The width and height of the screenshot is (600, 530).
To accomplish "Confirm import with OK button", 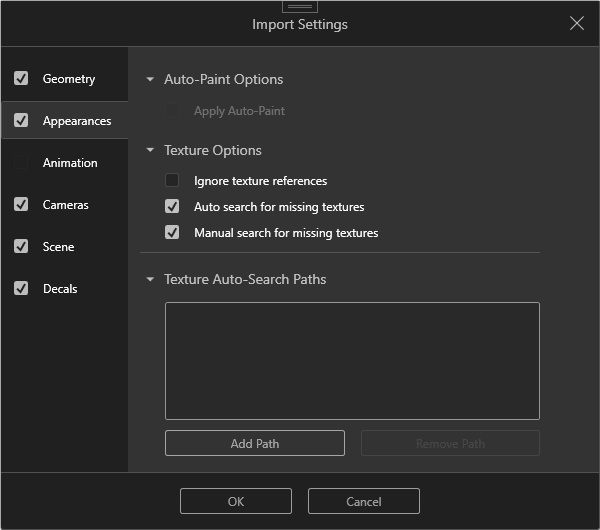I will click(235, 501).
